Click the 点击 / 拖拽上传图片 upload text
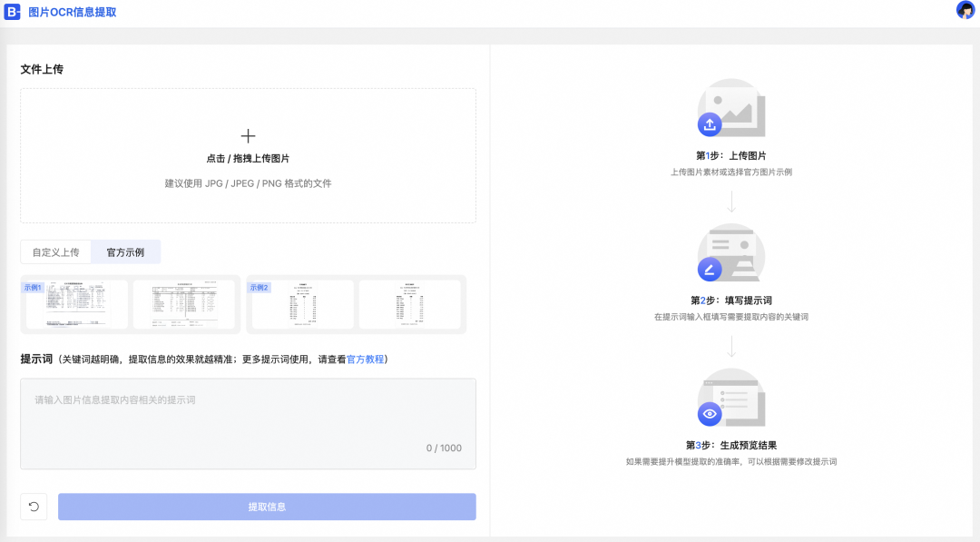 pyautogui.click(x=248, y=159)
